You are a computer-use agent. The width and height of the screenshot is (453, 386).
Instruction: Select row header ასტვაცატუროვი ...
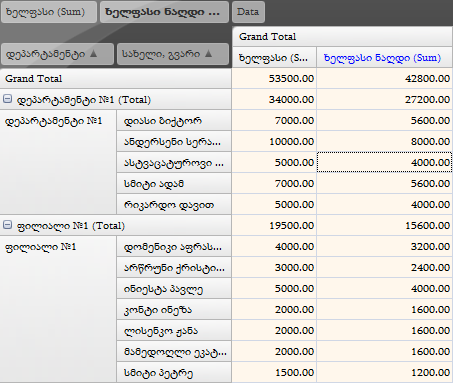[x=174, y=162]
